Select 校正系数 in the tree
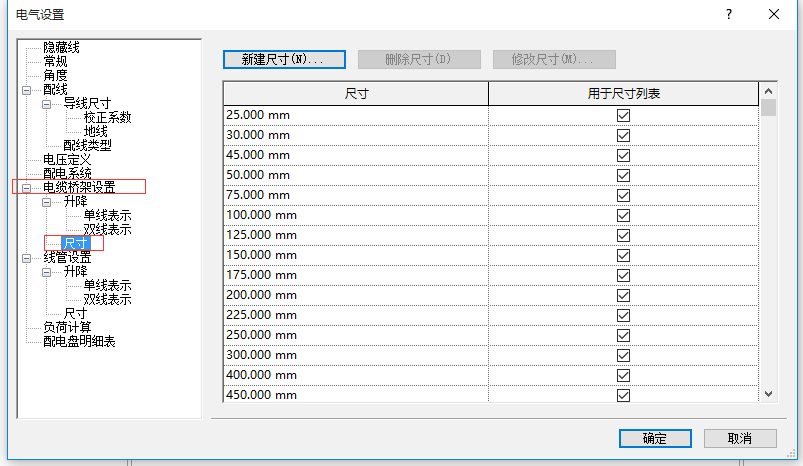The width and height of the screenshot is (803, 466). [x=108, y=117]
